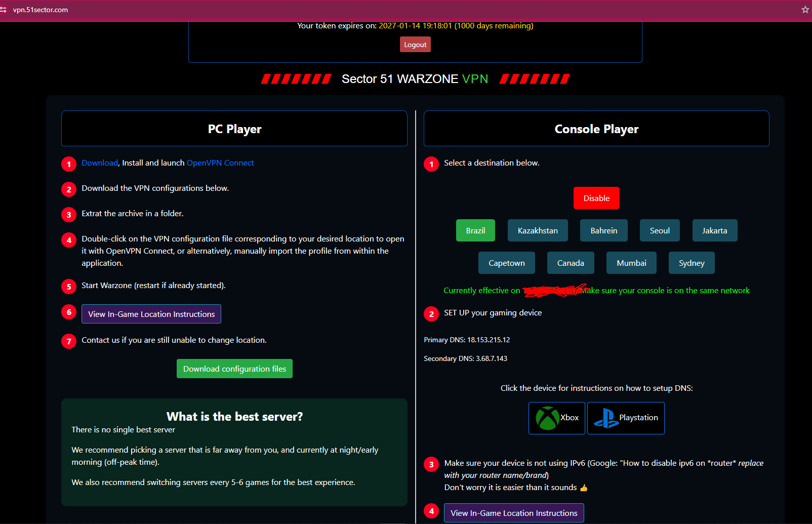Viewport: 812px width, 524px height.
Task: Bookmark this page with the star icon
Action: [805, 10]
